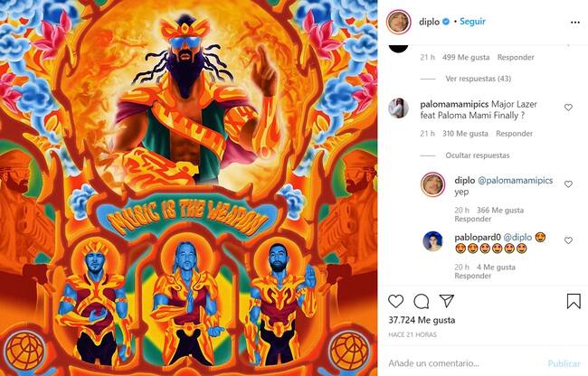Open the @palomamamipics mention link

coord(516,181)
